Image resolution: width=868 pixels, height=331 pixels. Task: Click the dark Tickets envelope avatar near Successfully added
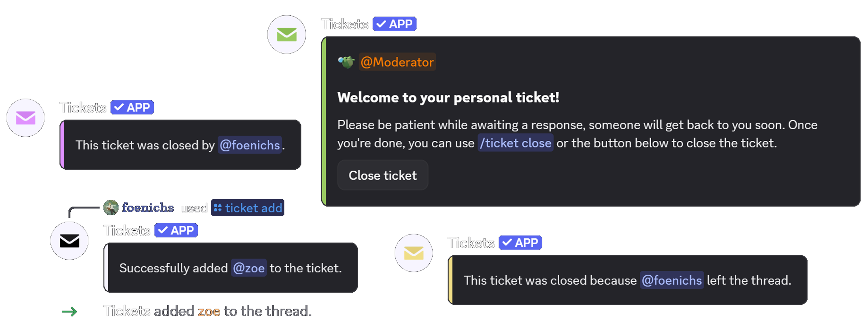[x=69, y=240]
